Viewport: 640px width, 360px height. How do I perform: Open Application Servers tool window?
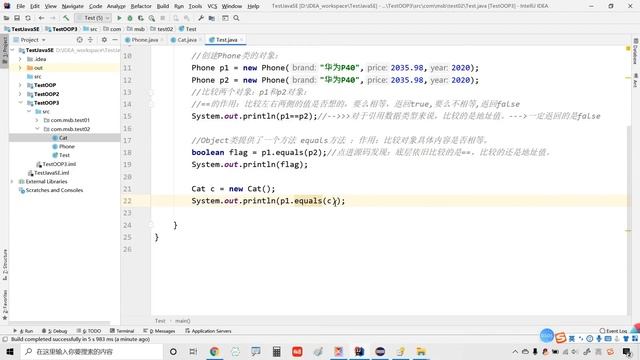[208, 331]
